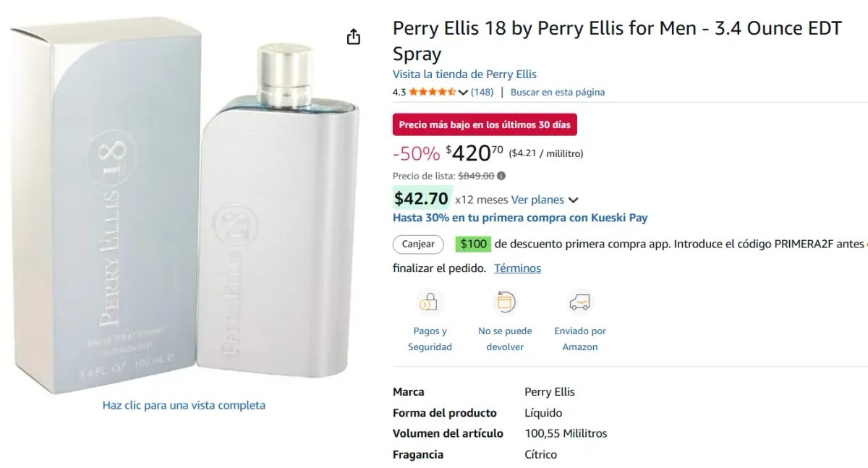Click the No se puede devolver return icon
The width and height of the screenshot is (868, 468).
pos(505,302)
